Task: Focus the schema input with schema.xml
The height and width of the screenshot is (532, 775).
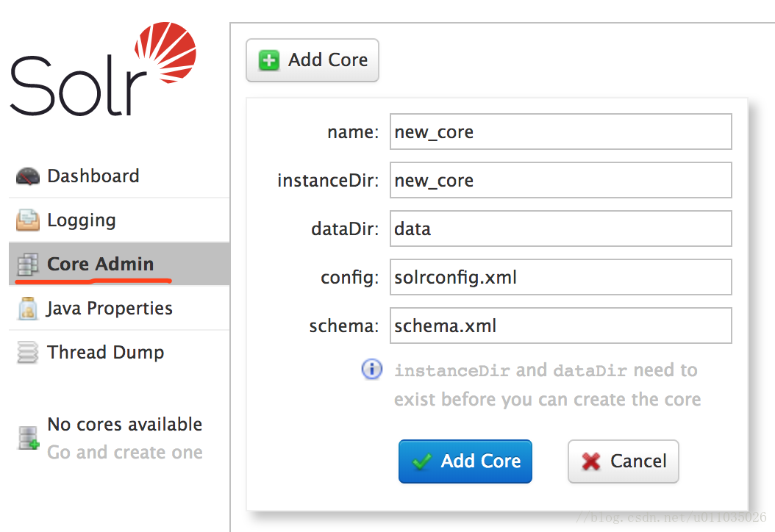Action: pos(560,326)
